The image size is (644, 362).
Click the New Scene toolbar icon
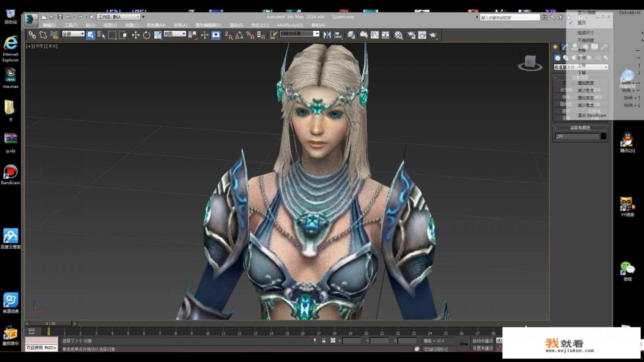point(44,17)
